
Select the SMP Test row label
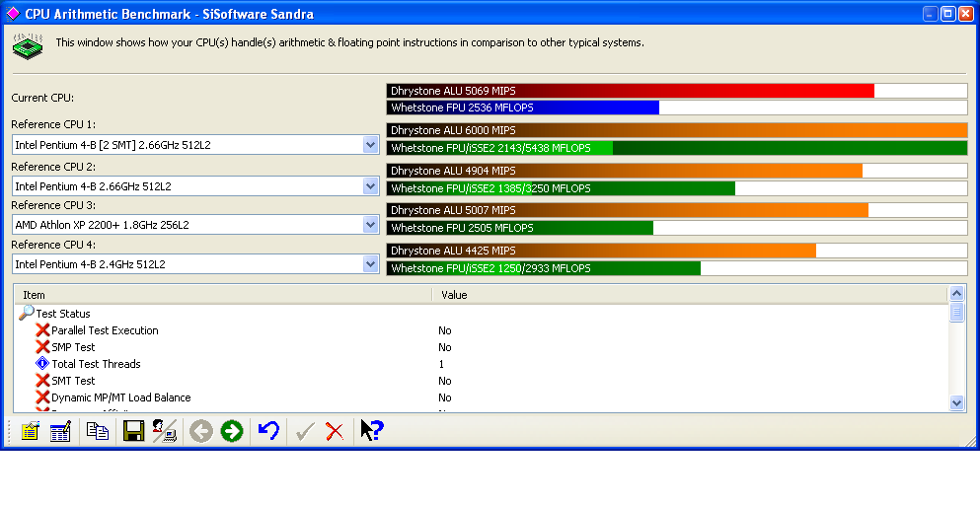pos(74,347)
